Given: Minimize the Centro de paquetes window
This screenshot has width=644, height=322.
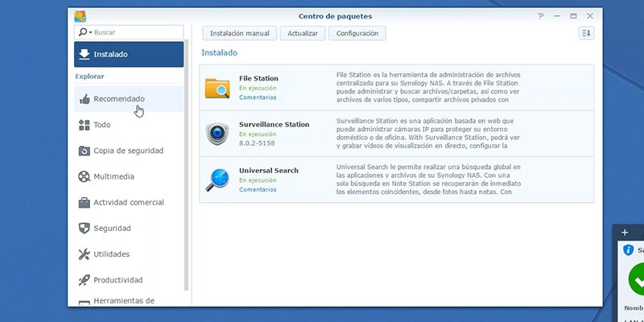Looking at the screenshot, I should click(557, 16).
